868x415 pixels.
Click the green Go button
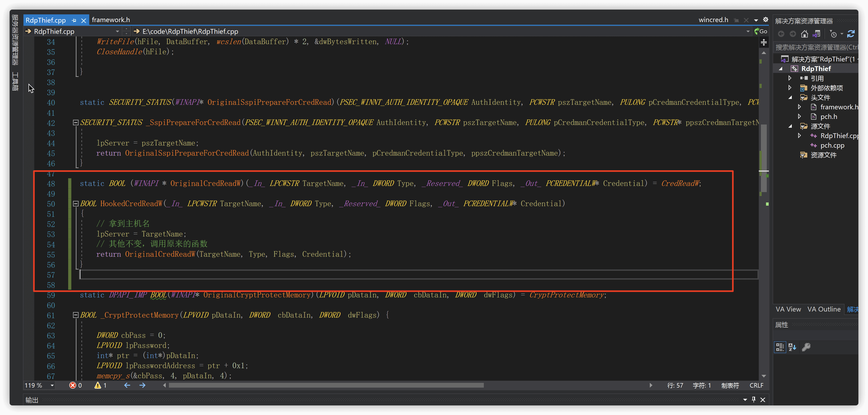click(x=761, y=31)
